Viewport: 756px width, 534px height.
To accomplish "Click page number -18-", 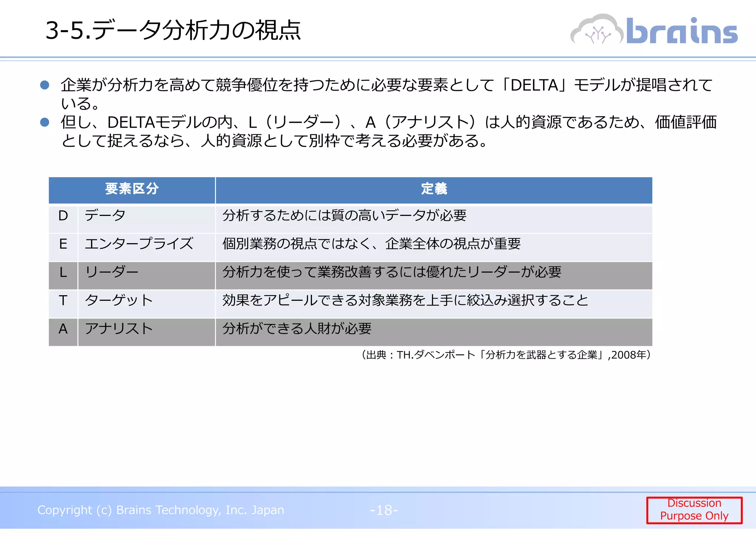I will [384, 510].
